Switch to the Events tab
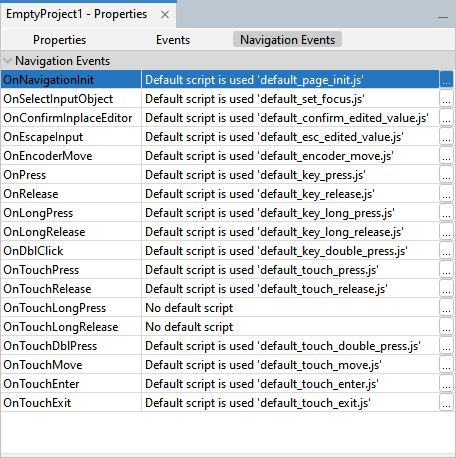The image size is (456, 458). (173, 40)
